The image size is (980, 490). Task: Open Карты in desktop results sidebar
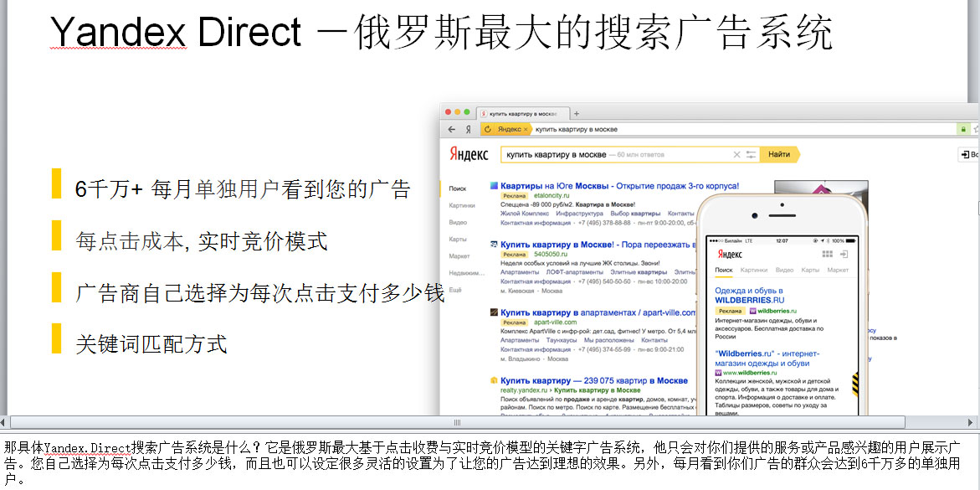click(x=458, y=239)
